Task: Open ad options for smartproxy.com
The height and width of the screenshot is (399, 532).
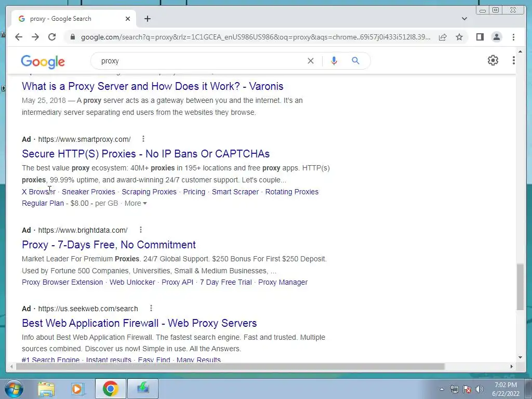Action: [143, 139]
